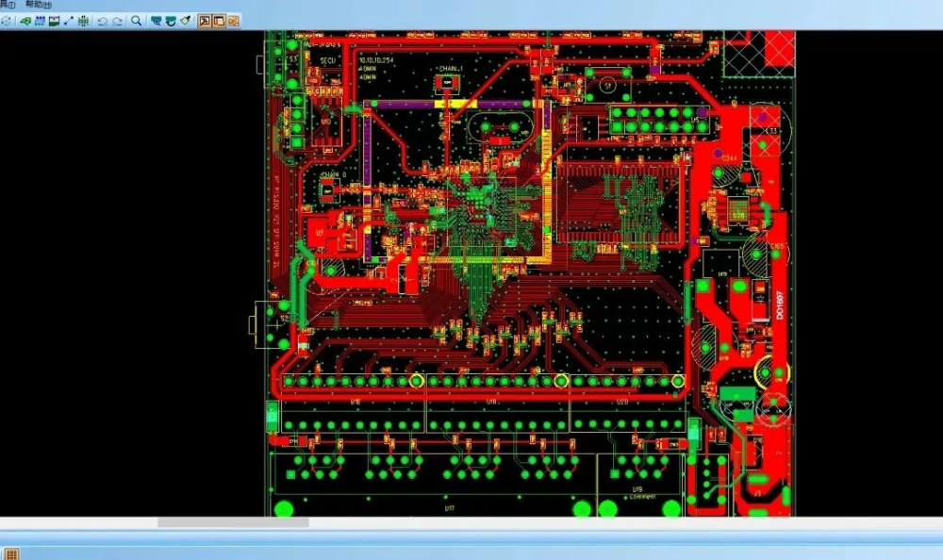
Task: Toggle the orange network connections button
Action: pos(233,21)
